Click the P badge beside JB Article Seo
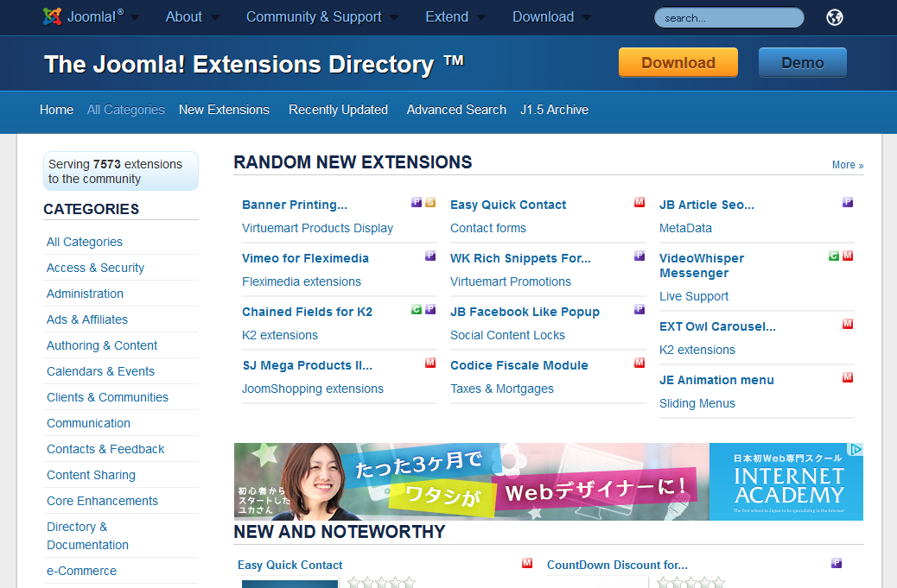 848,202
